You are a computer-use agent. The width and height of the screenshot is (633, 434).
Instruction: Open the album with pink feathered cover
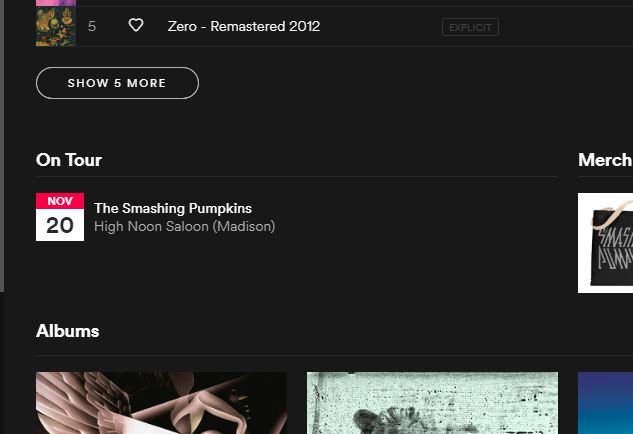pyautogui.click(x=161, y=403)
